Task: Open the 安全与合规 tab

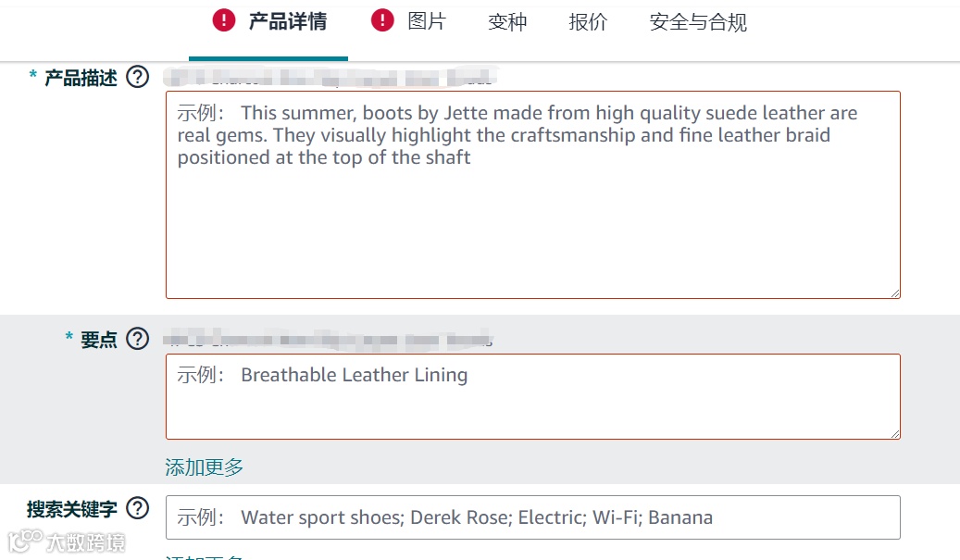Action: tap(698, 22)
